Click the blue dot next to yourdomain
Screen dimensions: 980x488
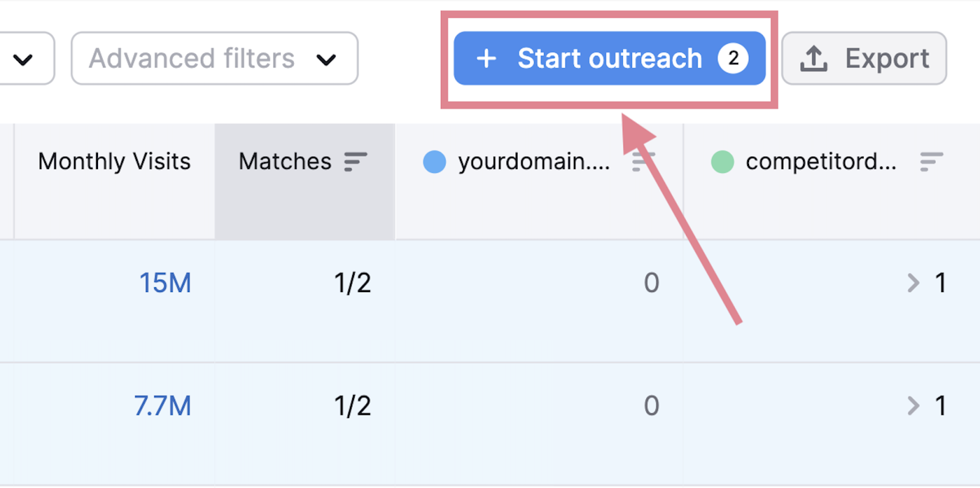(x=434, y=162)
